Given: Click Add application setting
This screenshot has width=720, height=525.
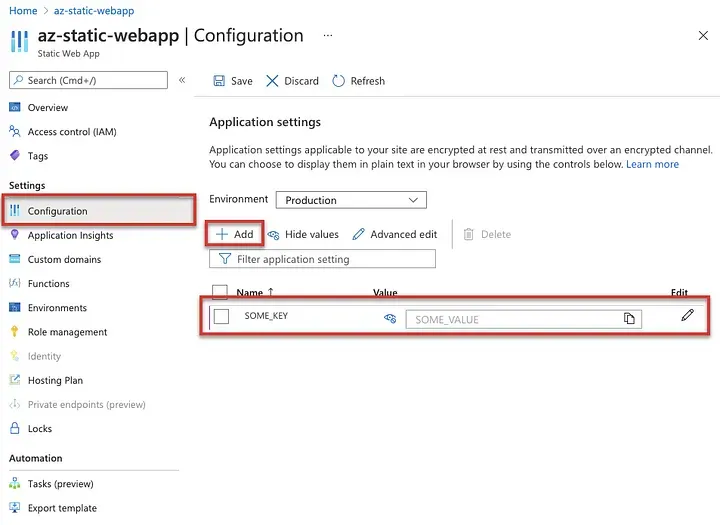Looking at the screenshot, I should 235,234.
